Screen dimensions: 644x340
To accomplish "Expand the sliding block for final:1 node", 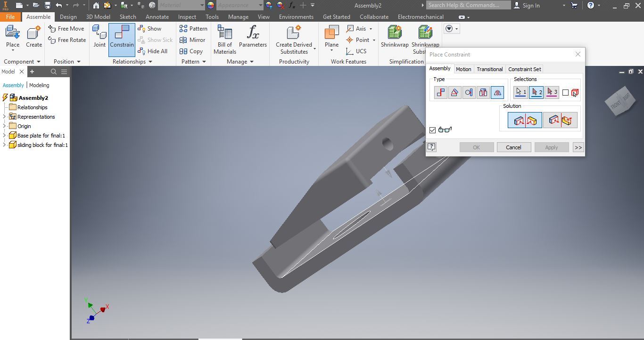I will pos(5,145).
